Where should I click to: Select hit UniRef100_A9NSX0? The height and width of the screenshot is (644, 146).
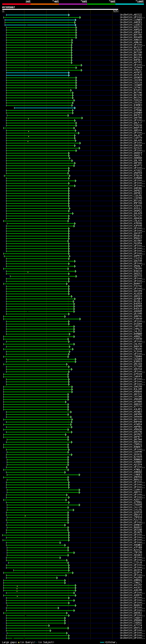pyautogui.click(x=131, y=40)
